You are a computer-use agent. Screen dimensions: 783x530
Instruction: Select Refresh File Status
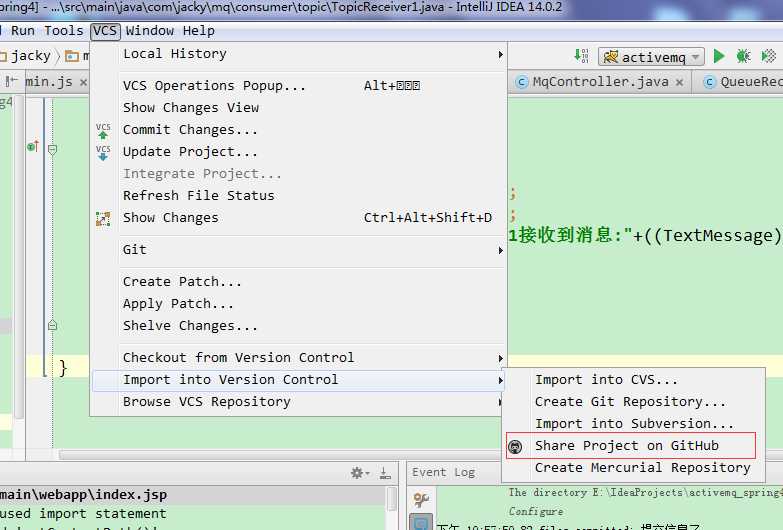click(x=300, y=196)
